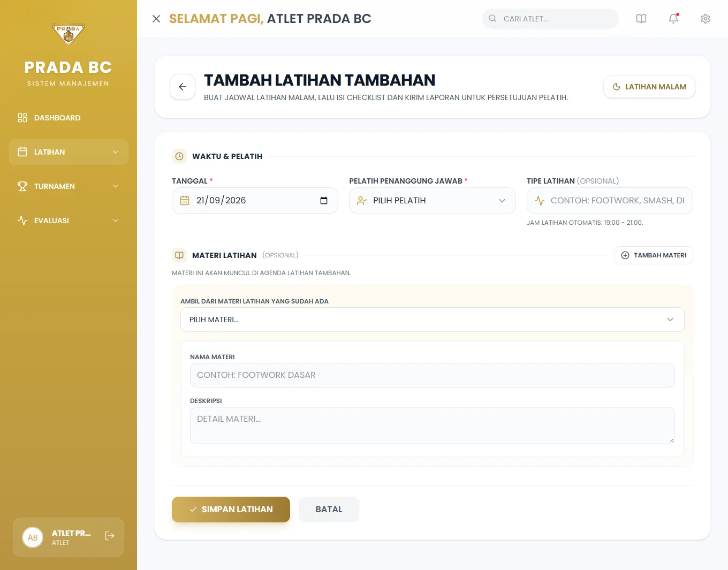The width and height of the screenshot is (728, 570).
Task: Click the clock icon by Waktu & Pelatih
Action: [x=179, y=156]
